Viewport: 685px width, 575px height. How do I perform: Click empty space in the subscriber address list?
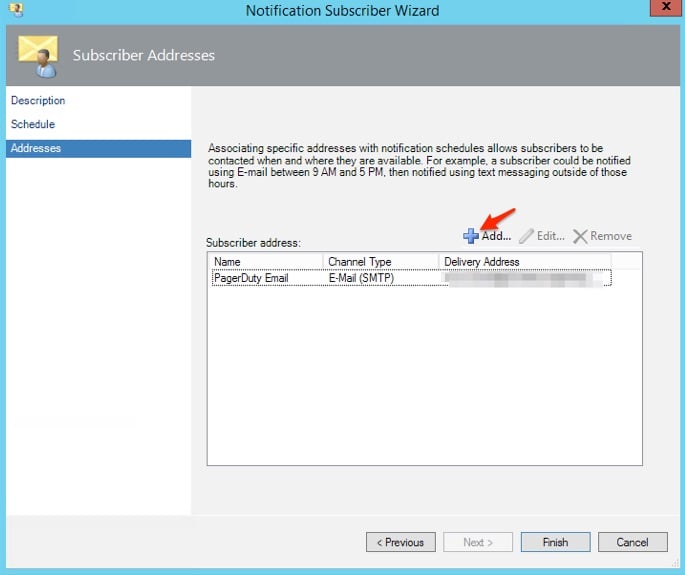pos(424,380)
